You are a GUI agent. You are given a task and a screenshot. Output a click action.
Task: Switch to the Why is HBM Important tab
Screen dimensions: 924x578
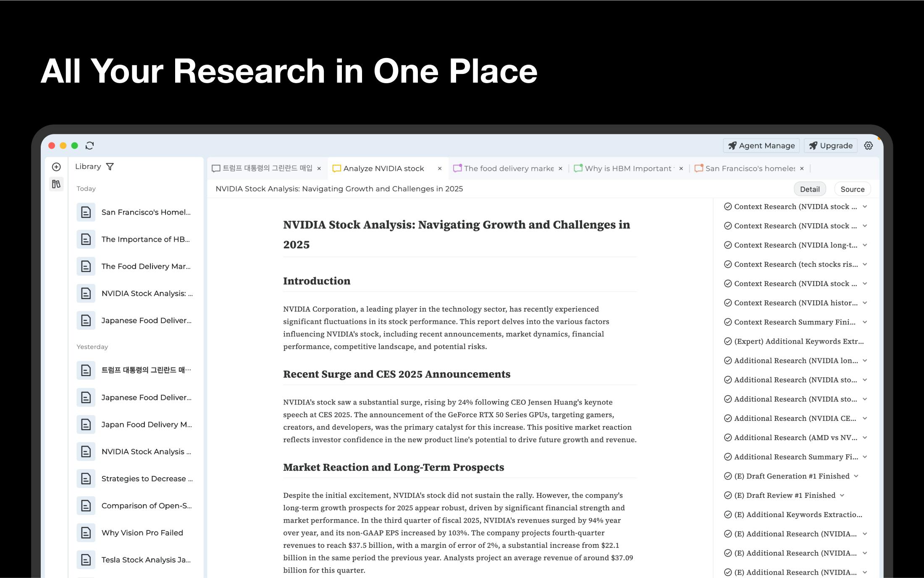click(630, 168)
